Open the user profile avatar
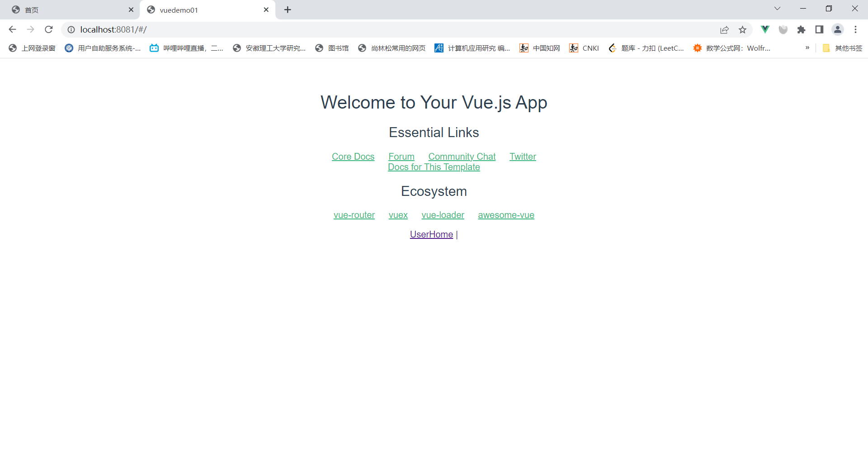 (838, 29)
